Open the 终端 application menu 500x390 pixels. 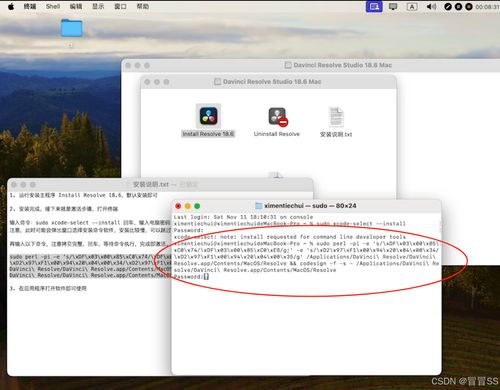pyautogui.click(x=30, y=6)
